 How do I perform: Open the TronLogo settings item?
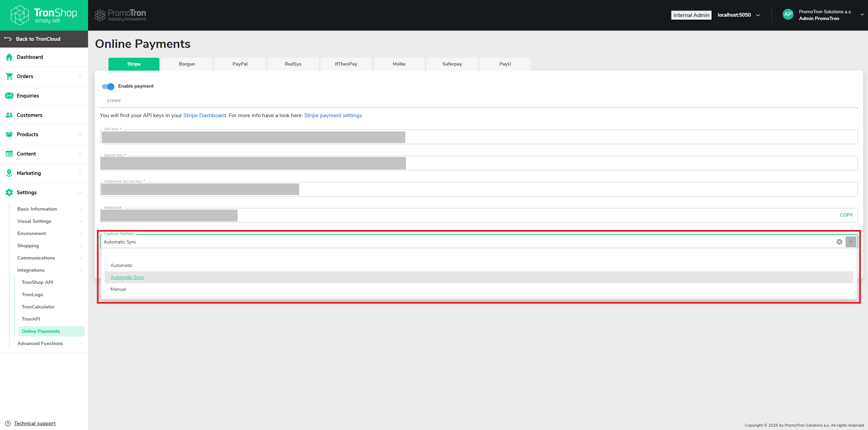(x=32, y=294)
